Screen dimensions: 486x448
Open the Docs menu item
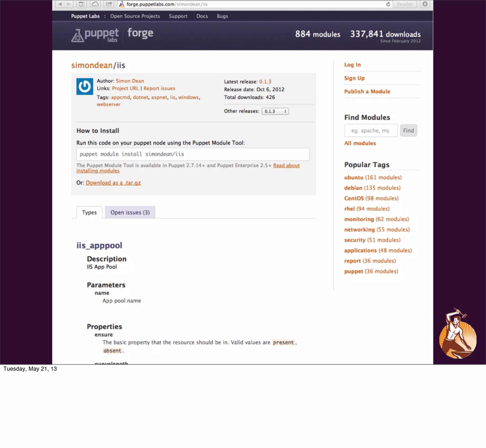pyautogui.click(x=202, y=16)
